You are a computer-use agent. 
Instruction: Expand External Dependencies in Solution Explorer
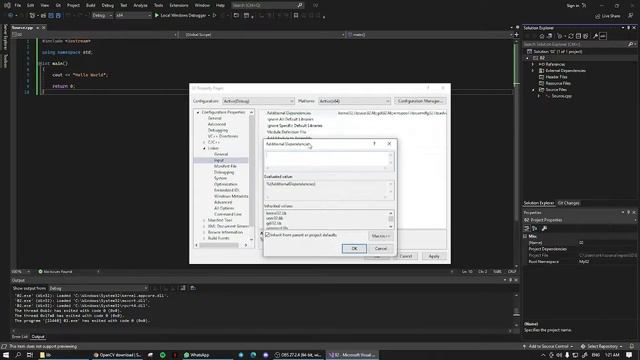[x=533, y=71]
